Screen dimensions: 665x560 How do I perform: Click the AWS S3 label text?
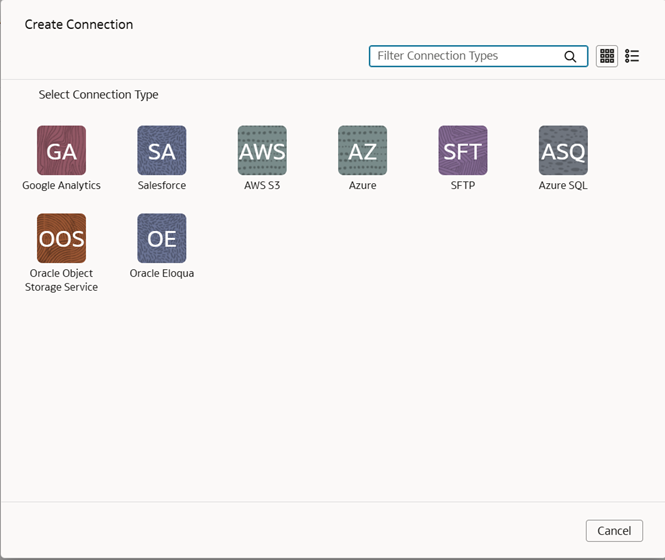262,185
